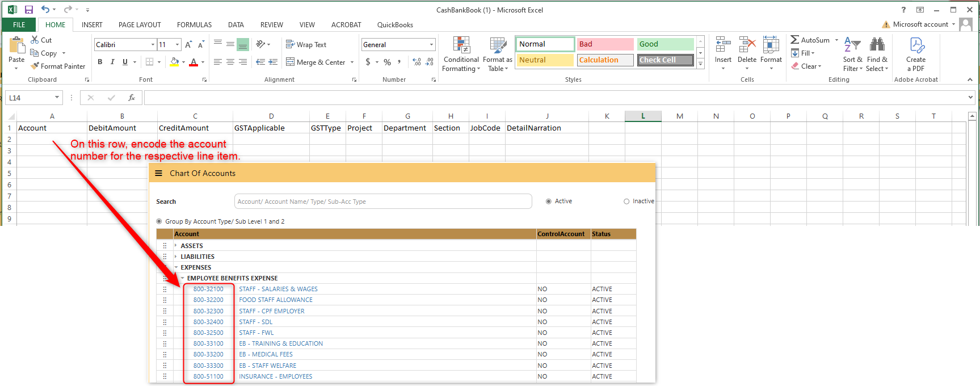Click the Comma Style icon

click(x=399, y=62)
